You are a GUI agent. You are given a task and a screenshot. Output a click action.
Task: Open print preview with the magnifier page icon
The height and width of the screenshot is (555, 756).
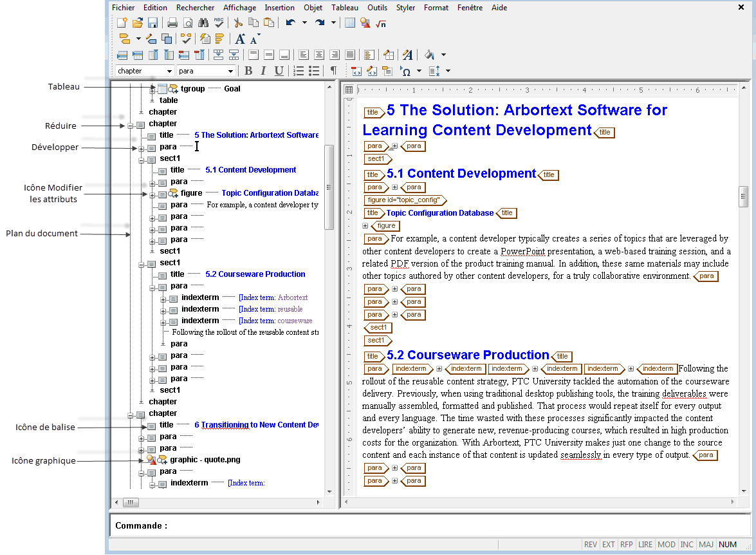[188, 23]
